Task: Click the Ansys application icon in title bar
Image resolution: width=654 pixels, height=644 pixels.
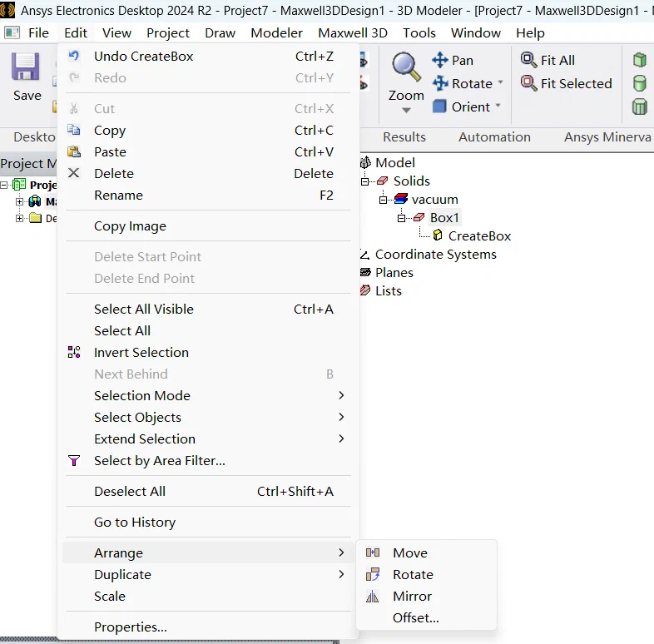Action: tap(7, 10)
